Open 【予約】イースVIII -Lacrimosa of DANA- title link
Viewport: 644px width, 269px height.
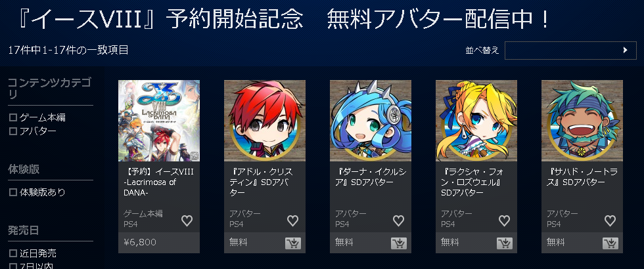[x=158, y=182]
